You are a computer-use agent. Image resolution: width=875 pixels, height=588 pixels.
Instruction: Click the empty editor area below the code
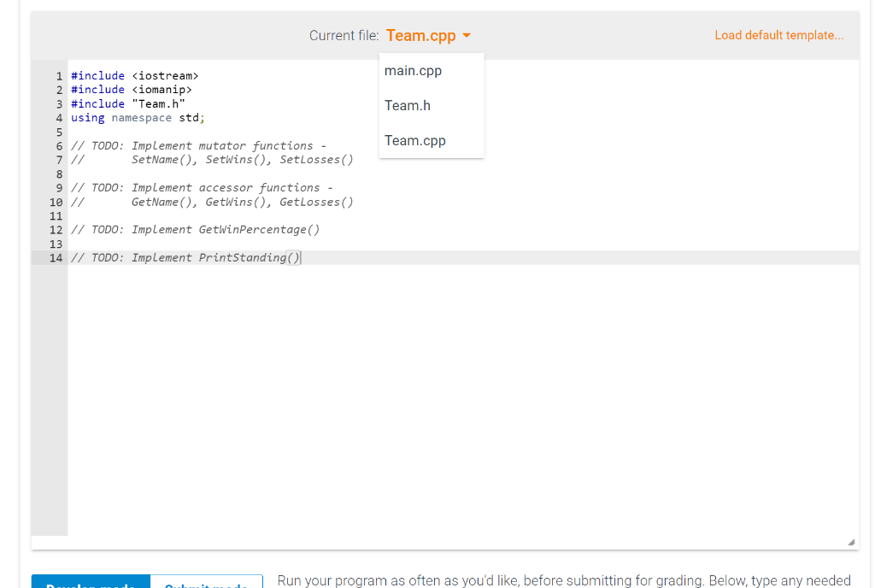coord(462,399)
